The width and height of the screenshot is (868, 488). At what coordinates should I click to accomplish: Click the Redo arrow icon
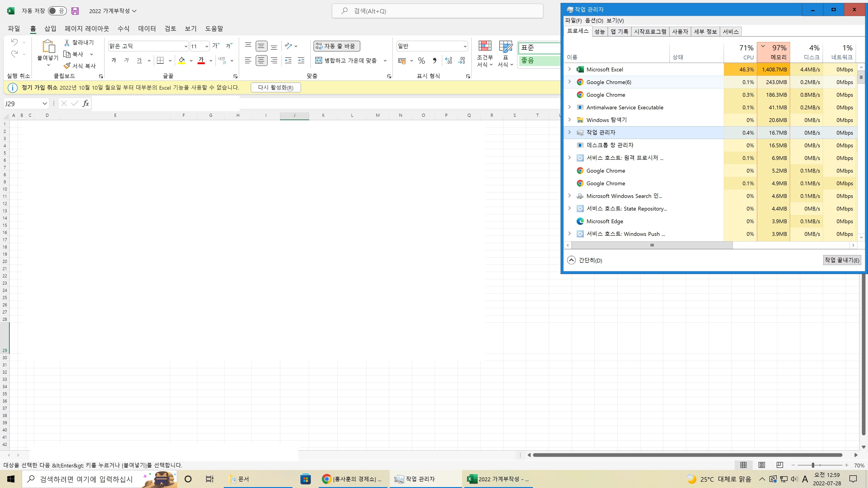[14, 54]
